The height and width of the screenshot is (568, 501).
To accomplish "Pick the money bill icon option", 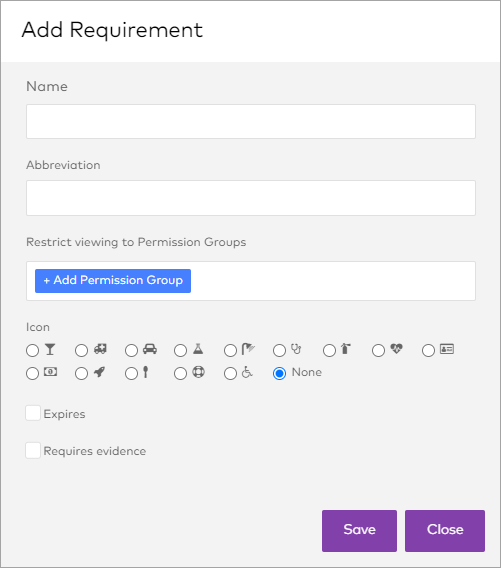I will point(33,373).
